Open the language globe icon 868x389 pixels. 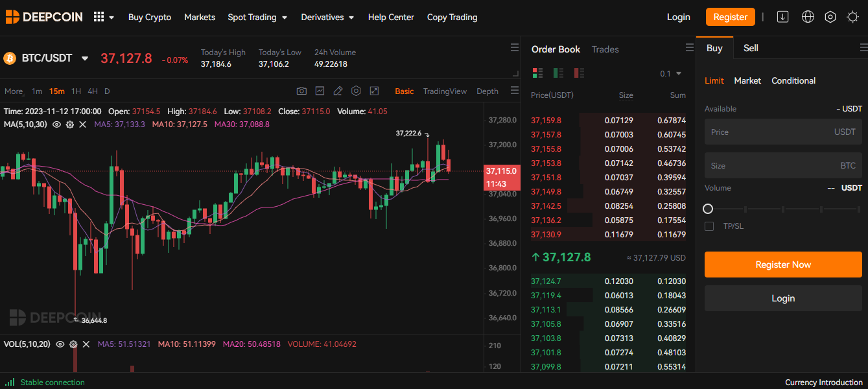[808, 17]
